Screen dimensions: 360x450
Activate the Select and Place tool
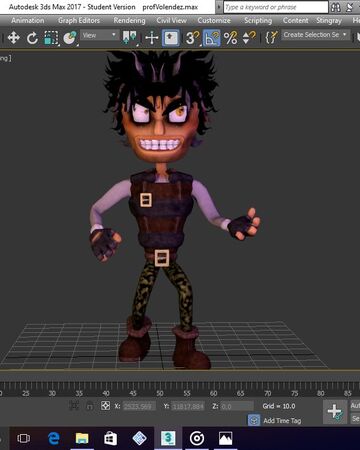coord(70,38)
